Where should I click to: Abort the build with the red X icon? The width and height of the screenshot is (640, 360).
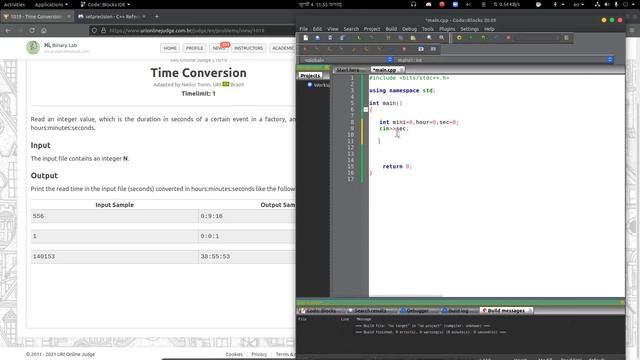tap(509, 38)
